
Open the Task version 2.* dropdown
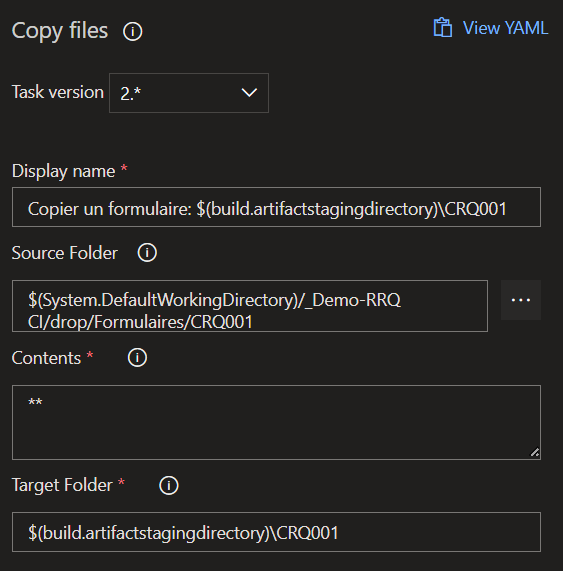pos(189,93)
